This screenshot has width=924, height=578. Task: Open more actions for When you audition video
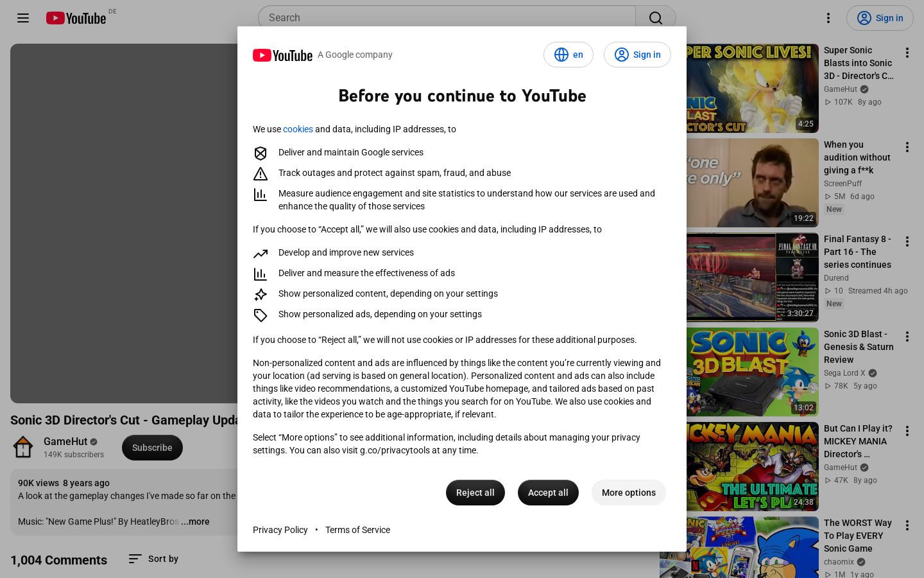(x=907, y=147)
